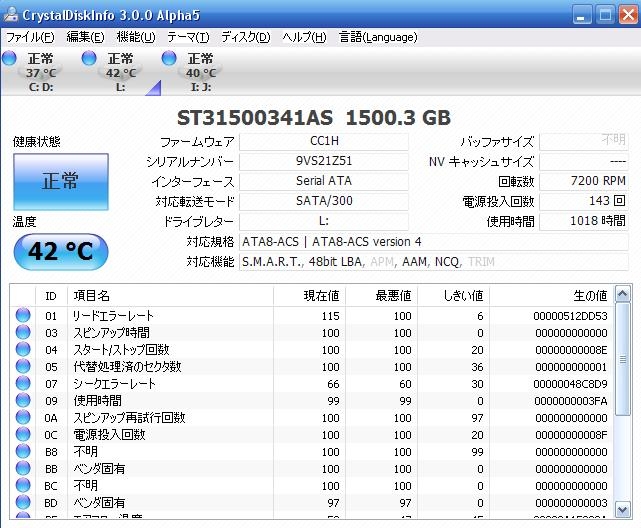The height and width of the screenshot is (528, 641).
Task: Click blue status orb for I: J: disk
Action: point(169,58)
